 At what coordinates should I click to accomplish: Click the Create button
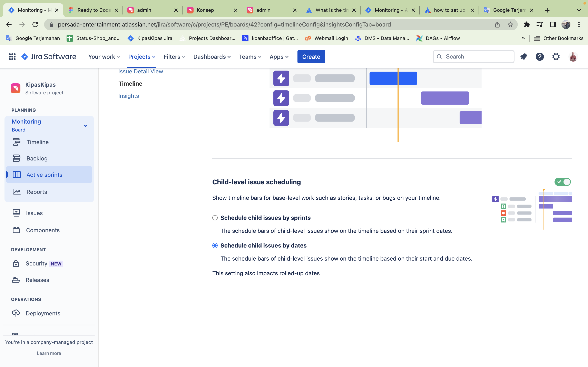click(x=311, y=56)
